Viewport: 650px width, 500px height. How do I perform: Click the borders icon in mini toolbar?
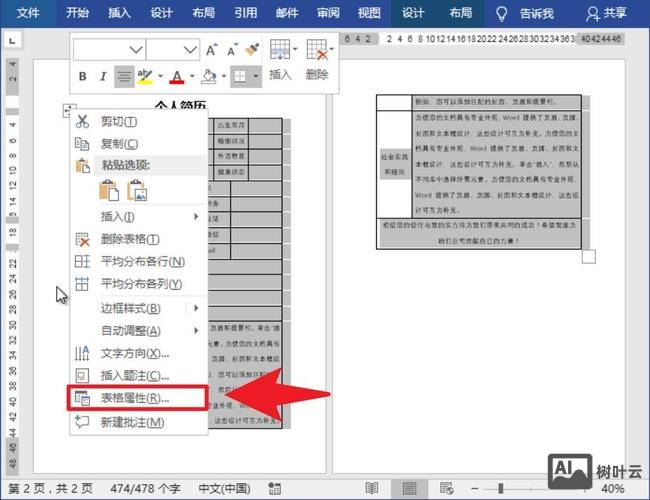coord(240,76)
